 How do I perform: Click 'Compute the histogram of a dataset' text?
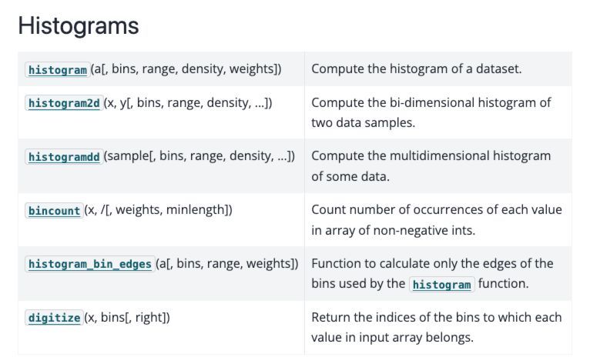(417, 68)
